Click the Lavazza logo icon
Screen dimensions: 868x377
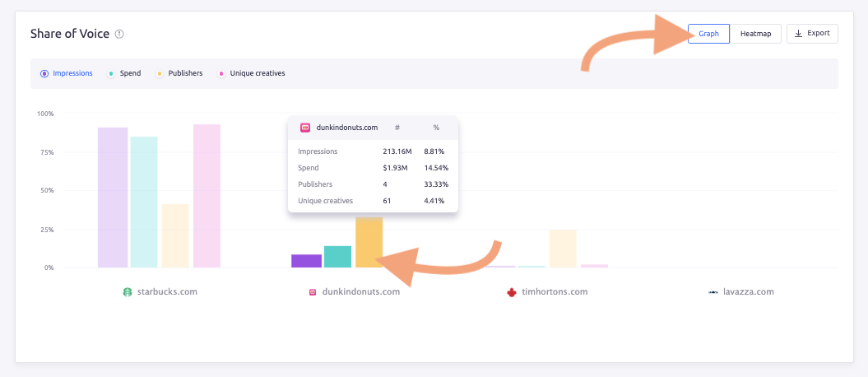point(713,291)
